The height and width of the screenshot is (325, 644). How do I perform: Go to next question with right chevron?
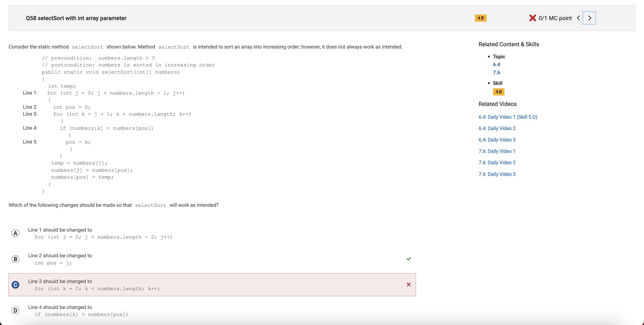point(589,18)
